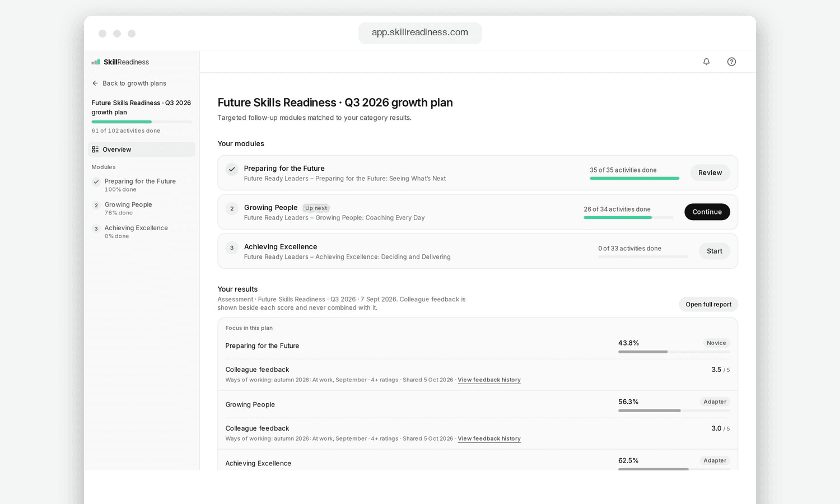Click the app.skillreadiness.com address bar
840x504 pixels.
(x=420, y=32)
